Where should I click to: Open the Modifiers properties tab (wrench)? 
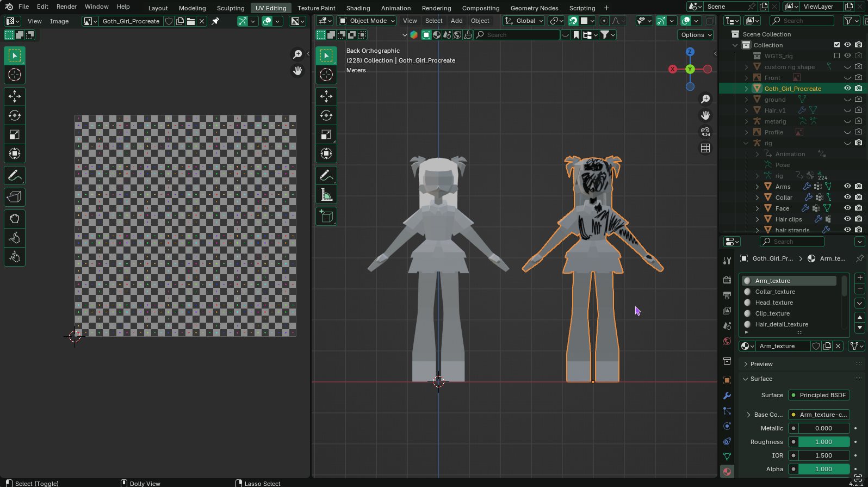(727, 396)
